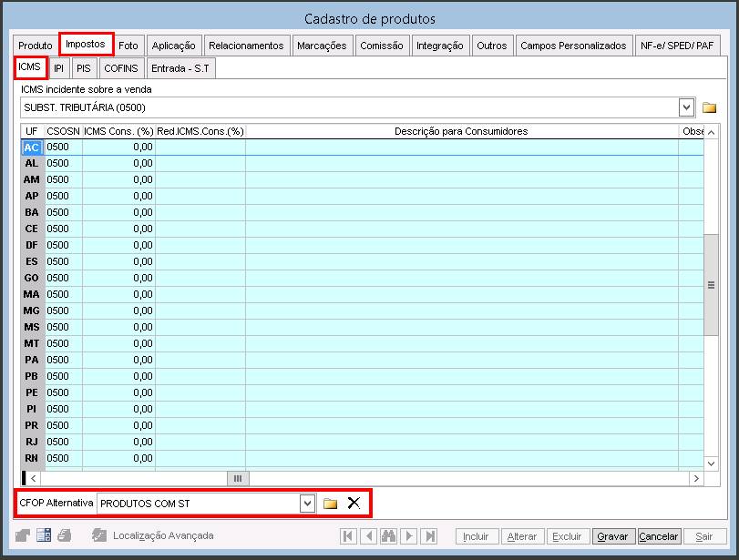Viewport: 739px width, 560px height.
Task: Select the RJ row header
Action: pos(32,442)
